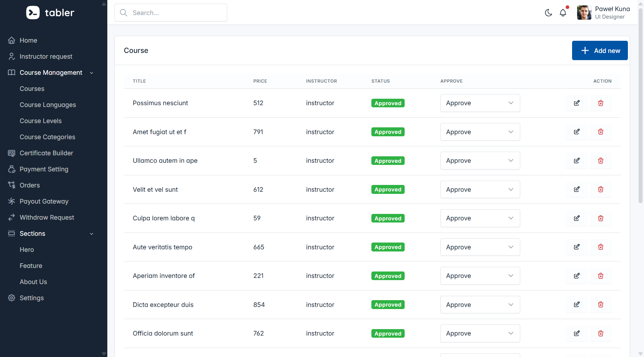644x357 pixels.
Task: Click the Add new button
Action: tap(600, 50)
